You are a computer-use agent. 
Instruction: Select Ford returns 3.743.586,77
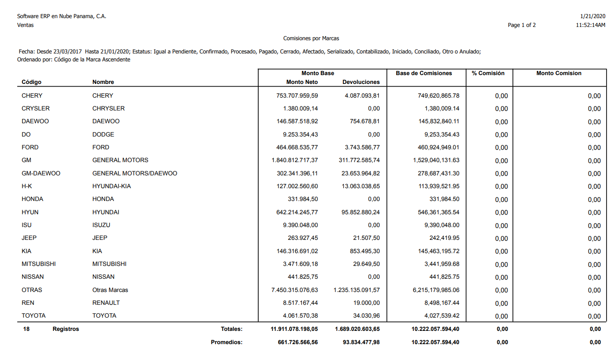pos(362,148)
